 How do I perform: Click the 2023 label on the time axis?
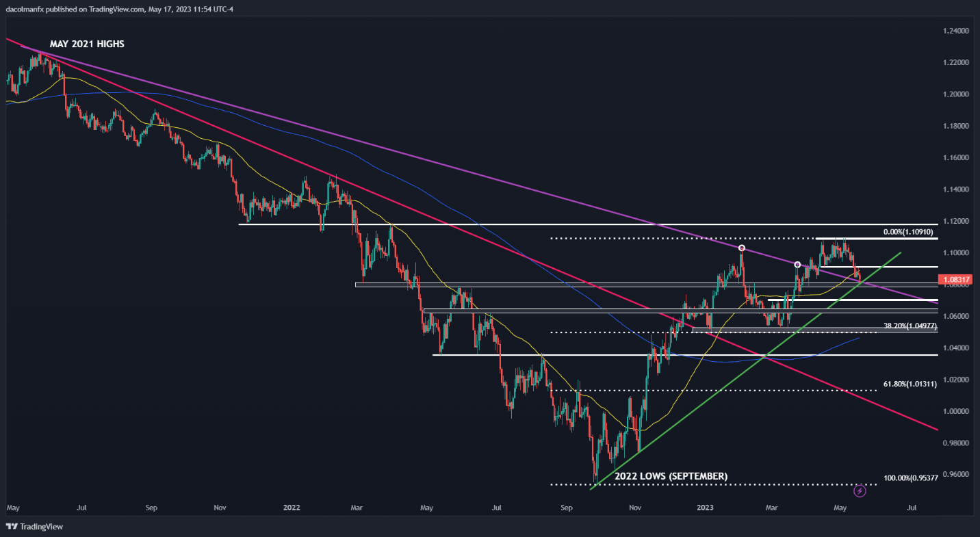pos(705,508)
